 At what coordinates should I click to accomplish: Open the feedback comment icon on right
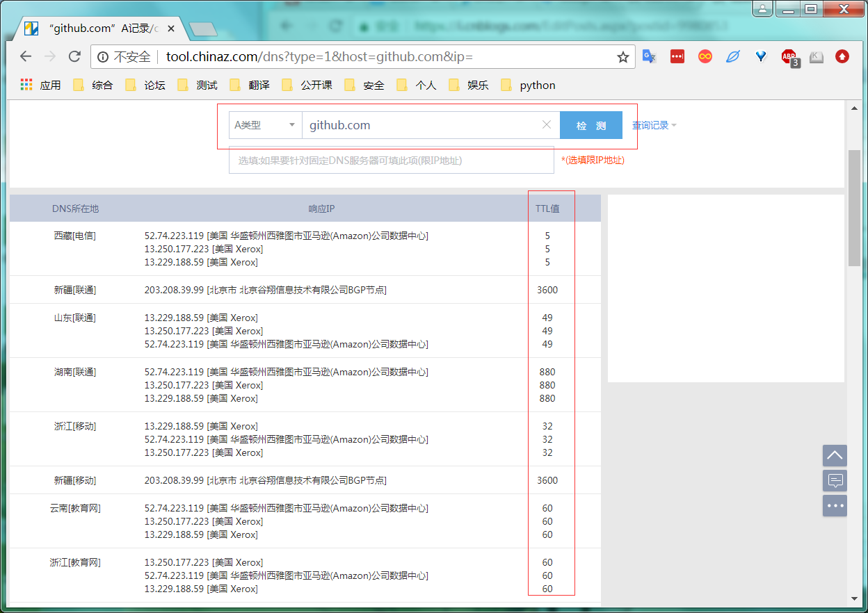click(835, 480)
